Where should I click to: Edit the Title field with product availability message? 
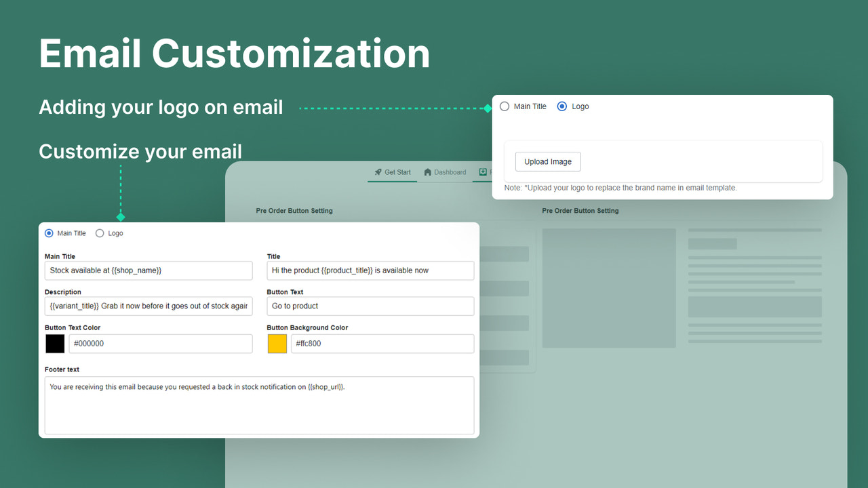pyautogui.click(x=370, y=270)
